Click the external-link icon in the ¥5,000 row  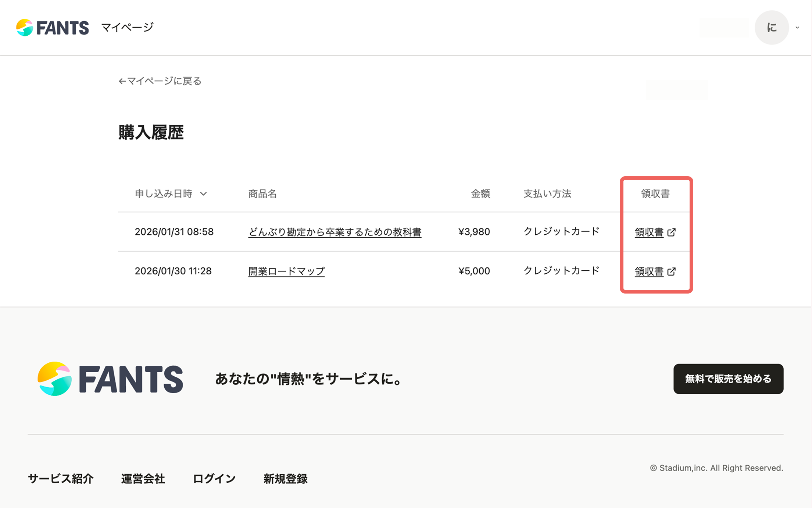point(672,271)
